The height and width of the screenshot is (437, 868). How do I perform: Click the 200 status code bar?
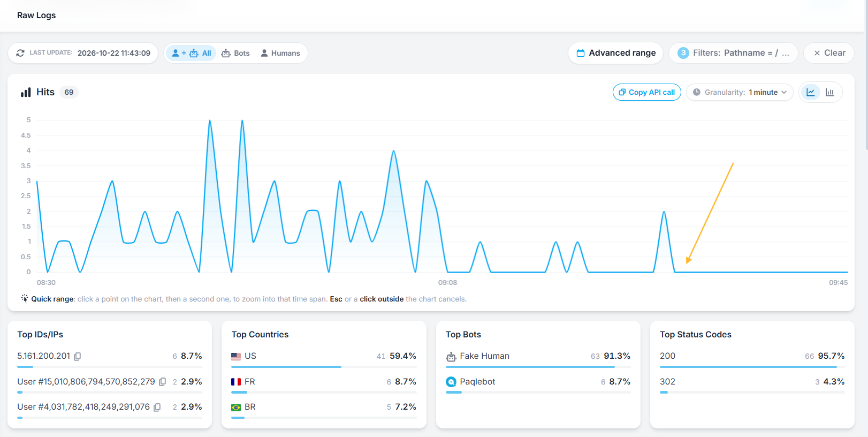click(752, 367)
